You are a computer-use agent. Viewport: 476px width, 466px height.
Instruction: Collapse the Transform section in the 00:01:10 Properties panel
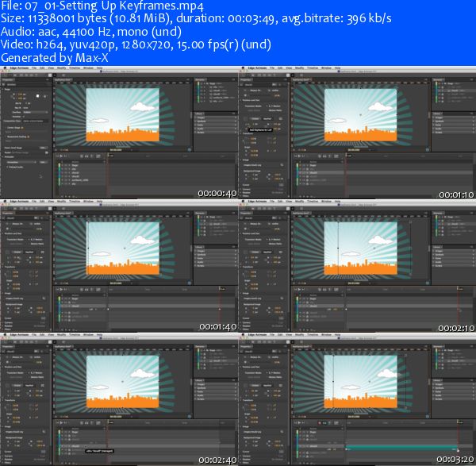241,133
